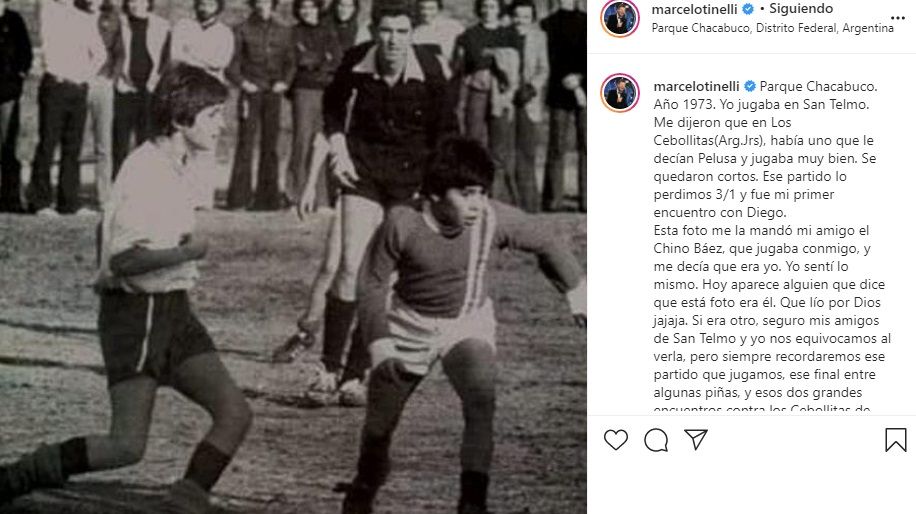
Task: Save the post with the bookmark icon
Action: pyautogui.click(x=896, y=440)
